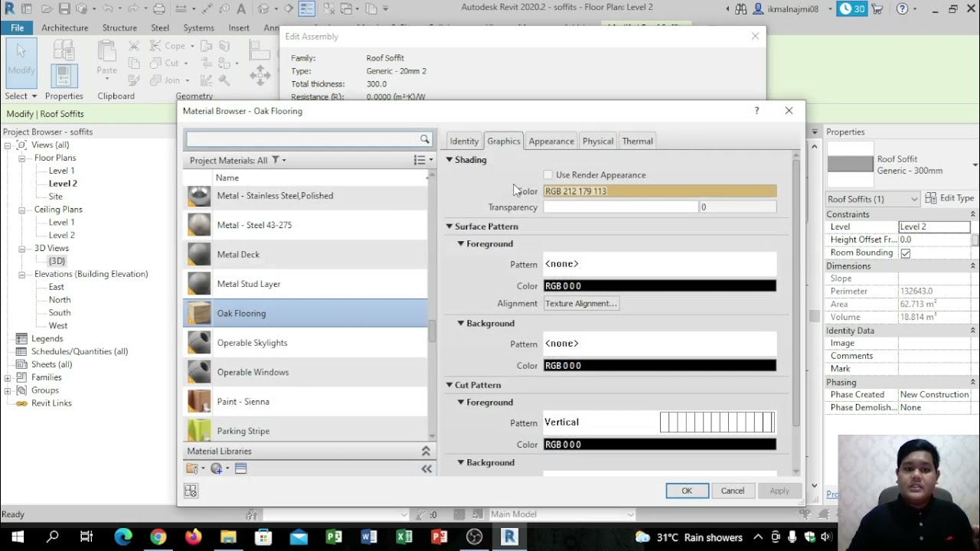Collapse the Material Browser left pane
The width and height of the screenshot is (980, 551).
pyautogui.click(x=426, y=468)
